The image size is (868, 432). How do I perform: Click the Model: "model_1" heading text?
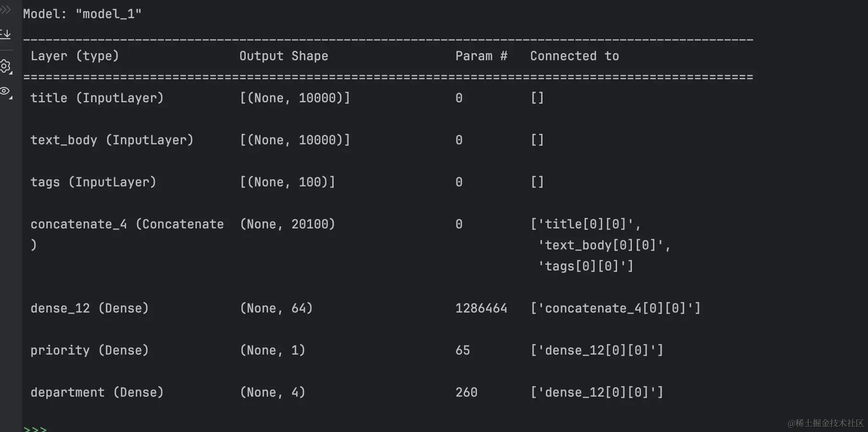point(82,14)
